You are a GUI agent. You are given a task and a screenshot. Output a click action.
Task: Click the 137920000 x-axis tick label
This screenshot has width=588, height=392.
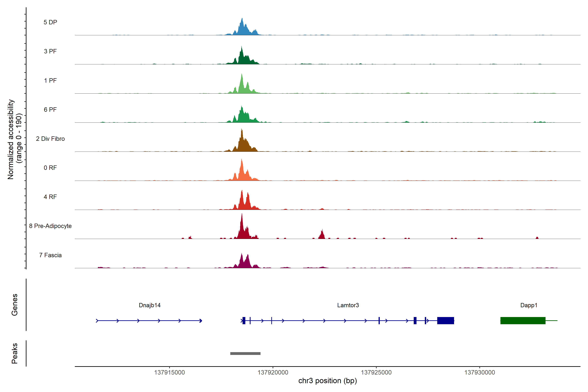[273, 372]
